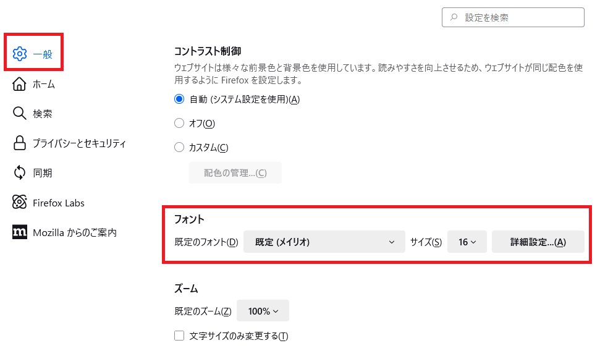The width and height of the screenshot is (600, 364).
Task: Turn contrast control オフ
Action: pos(179,123)
